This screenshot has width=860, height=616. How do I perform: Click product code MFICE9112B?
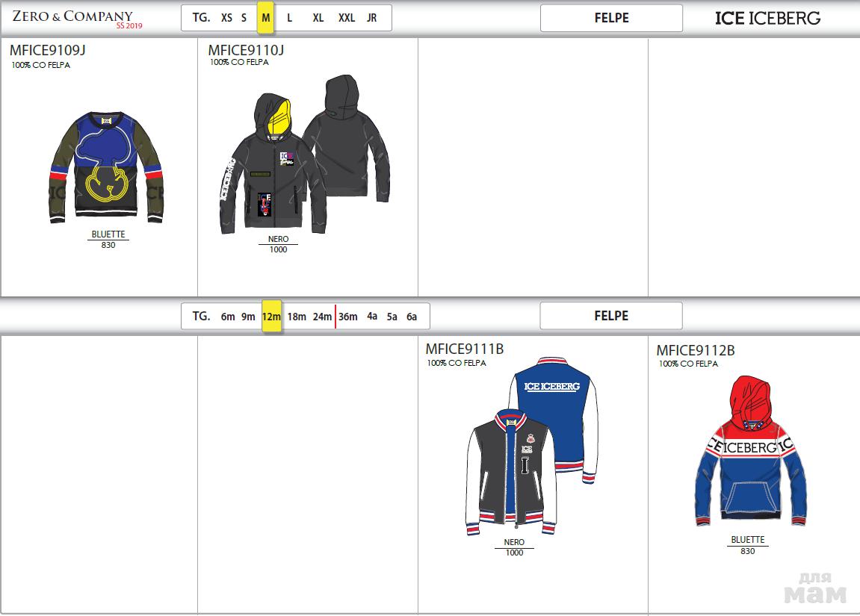tap(695, 350)
